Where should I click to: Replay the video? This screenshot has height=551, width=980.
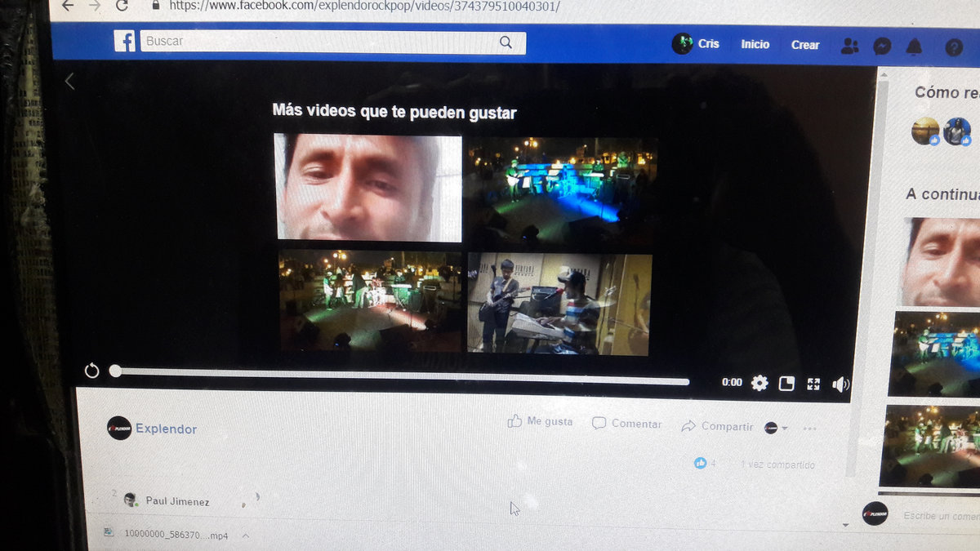point(92,371)
